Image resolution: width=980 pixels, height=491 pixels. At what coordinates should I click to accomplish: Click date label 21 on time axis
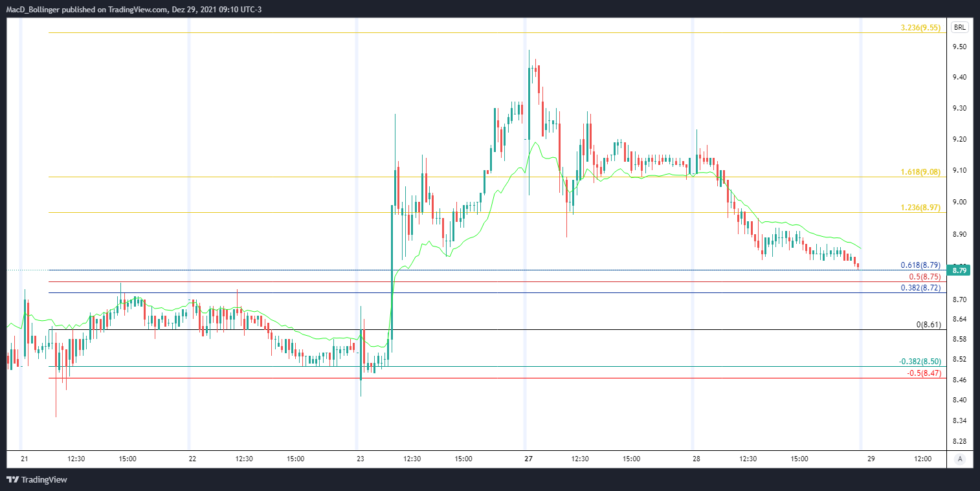25,459
